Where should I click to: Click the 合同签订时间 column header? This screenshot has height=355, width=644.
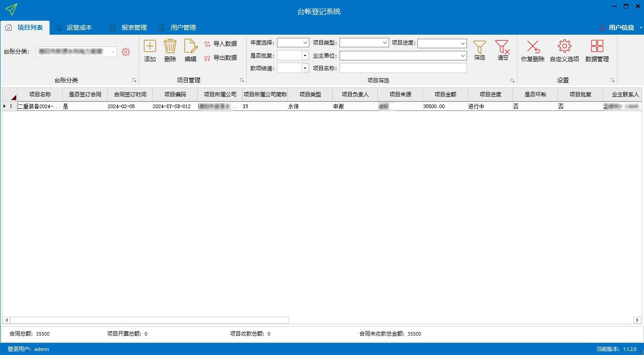(130, 95)
